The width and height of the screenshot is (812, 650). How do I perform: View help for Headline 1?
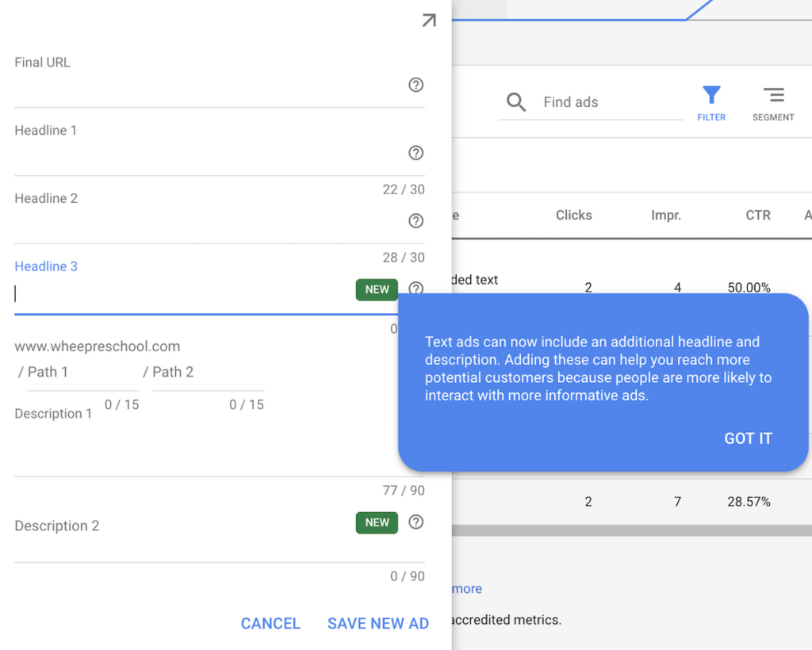click(416, 153)
